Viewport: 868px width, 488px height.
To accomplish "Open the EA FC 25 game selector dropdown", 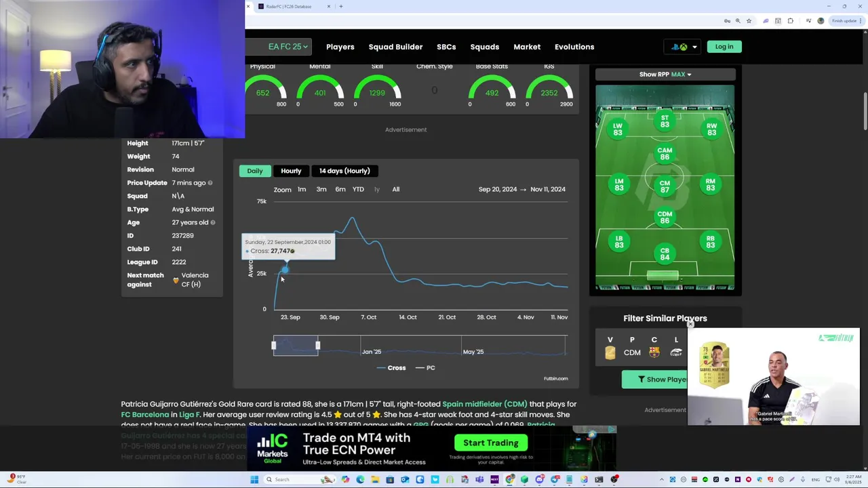I will tap(288, 47).
